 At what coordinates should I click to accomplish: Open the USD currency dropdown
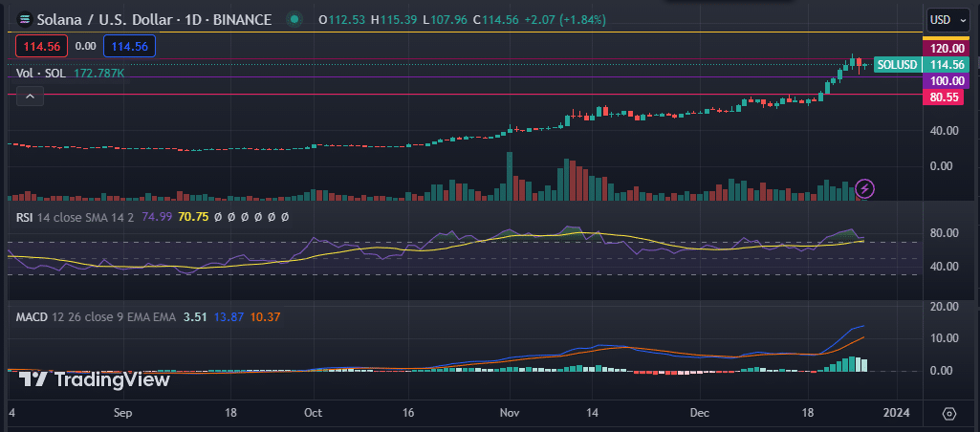[x=947, y=19]
